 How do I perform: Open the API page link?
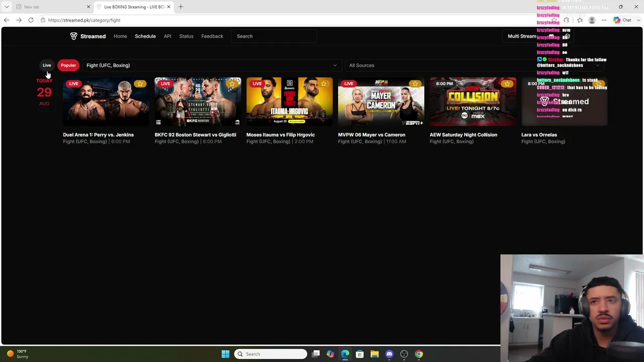[x=168, y=36]
